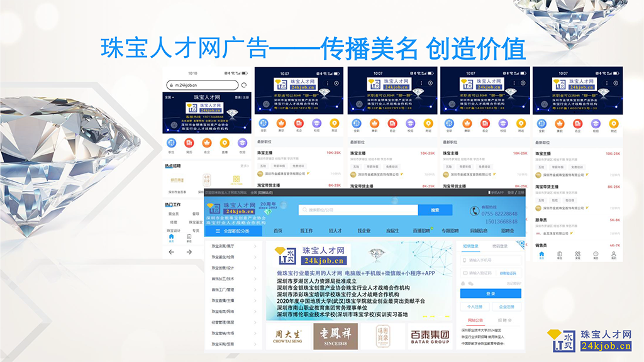Click m.24kjob.cn address bar on mobile browser
Screen dimensions: 644x362
[x=202, y=85]
